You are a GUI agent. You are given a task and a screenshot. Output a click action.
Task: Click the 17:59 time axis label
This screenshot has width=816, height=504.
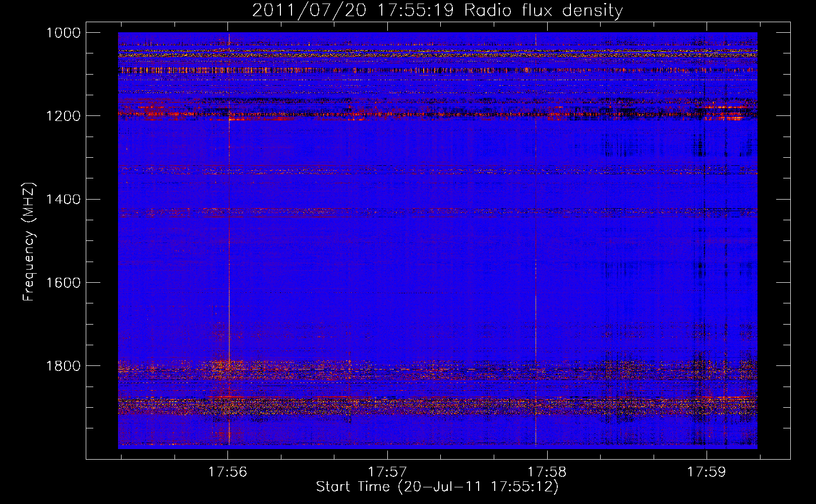pyautogui.click(x=707, y=472)
